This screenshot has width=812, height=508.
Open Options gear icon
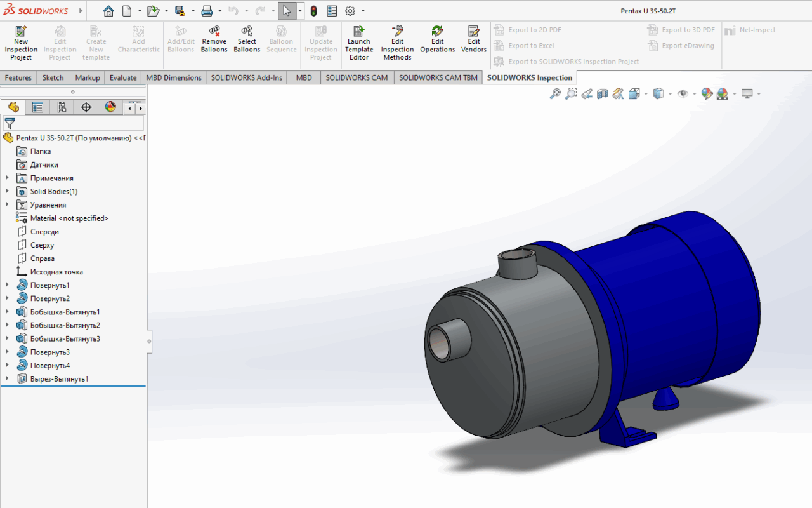[350, 11]
